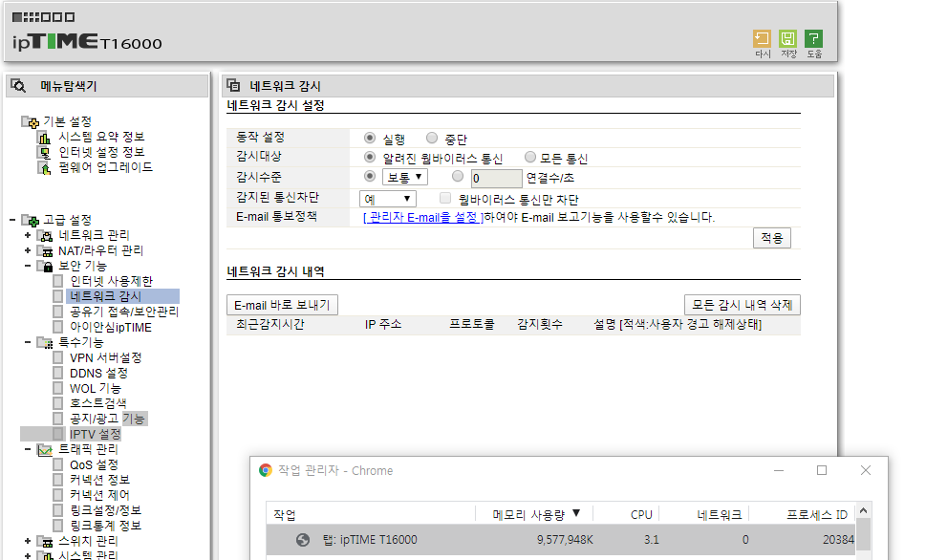
Task: Open 링크설정/정보 menu item
Action: tap(105, 510)
